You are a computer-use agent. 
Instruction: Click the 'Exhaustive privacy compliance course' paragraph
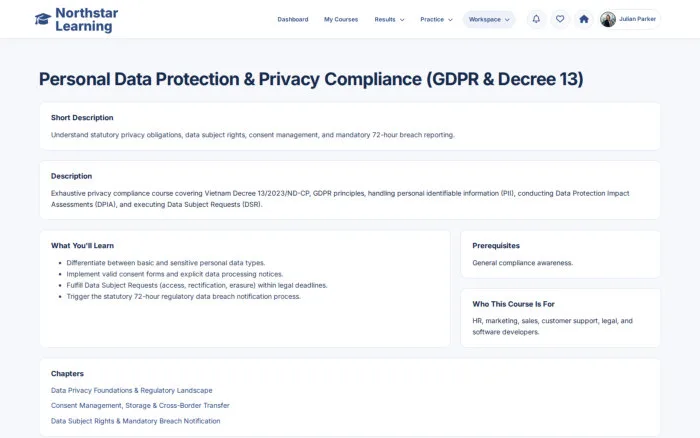click(340, 199)
